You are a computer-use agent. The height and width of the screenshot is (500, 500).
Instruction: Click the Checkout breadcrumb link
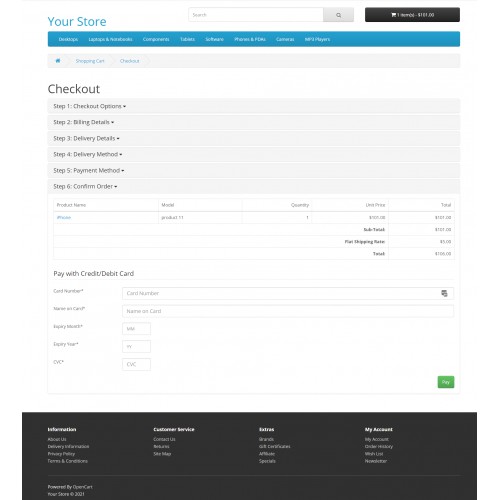pos(130,61)
